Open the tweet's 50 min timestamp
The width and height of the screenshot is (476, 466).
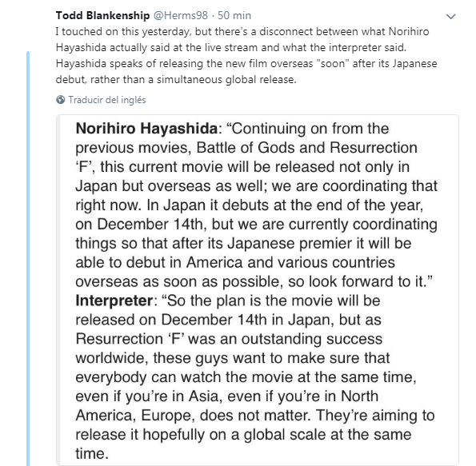click(x=234, y=15)
